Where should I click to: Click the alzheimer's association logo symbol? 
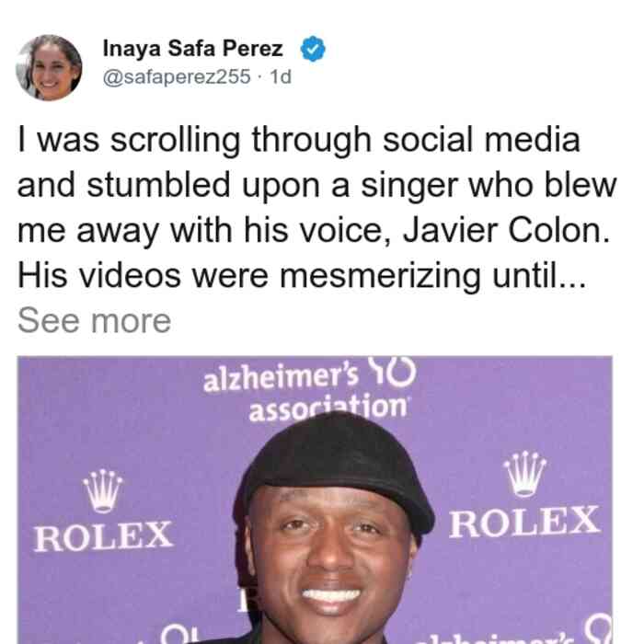[x=392, y=371]
